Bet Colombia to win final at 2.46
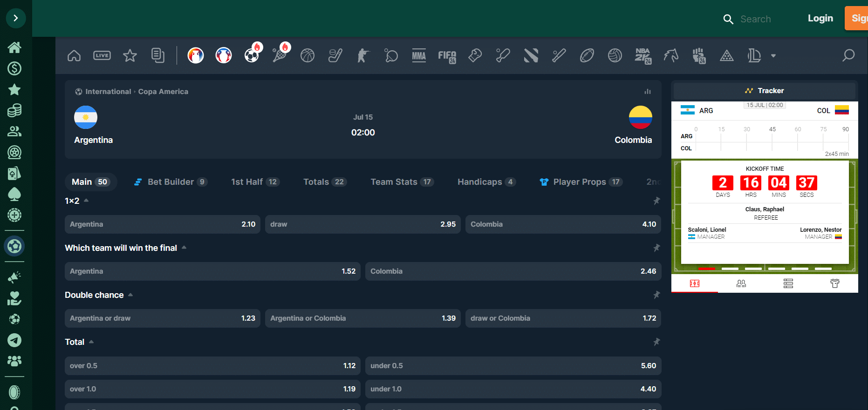 coord(513,271)
